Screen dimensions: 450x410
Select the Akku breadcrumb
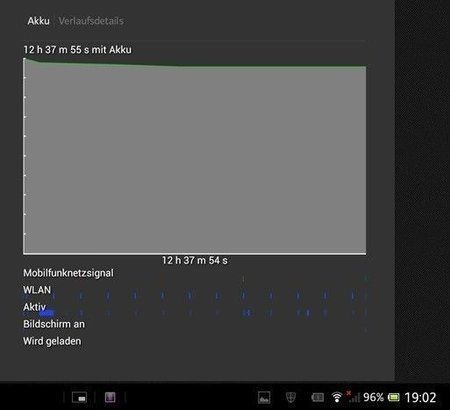point(38,21)
